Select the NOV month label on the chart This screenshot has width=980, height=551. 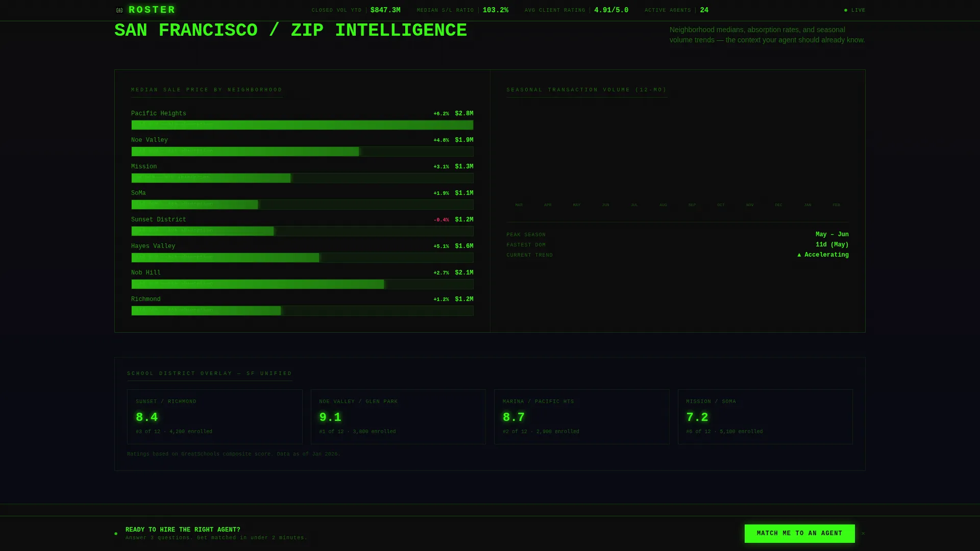[749, 205]
